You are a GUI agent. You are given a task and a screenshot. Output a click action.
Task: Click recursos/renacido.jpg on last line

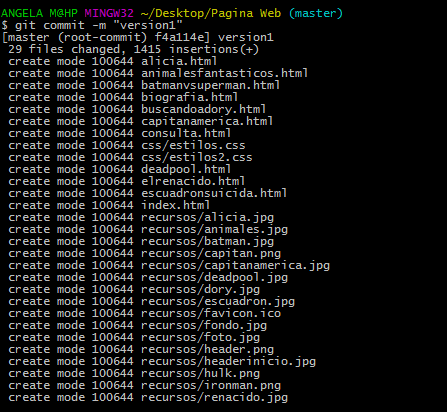point(214,397)
